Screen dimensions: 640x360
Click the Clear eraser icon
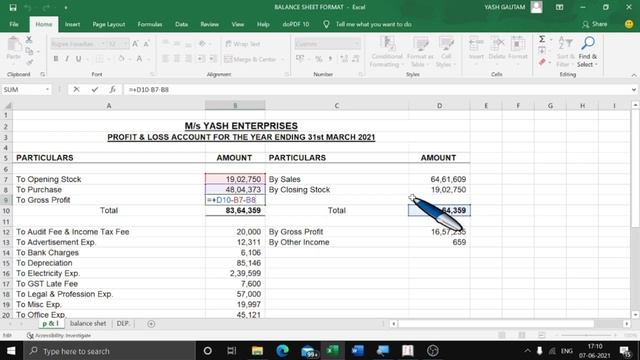542,62
